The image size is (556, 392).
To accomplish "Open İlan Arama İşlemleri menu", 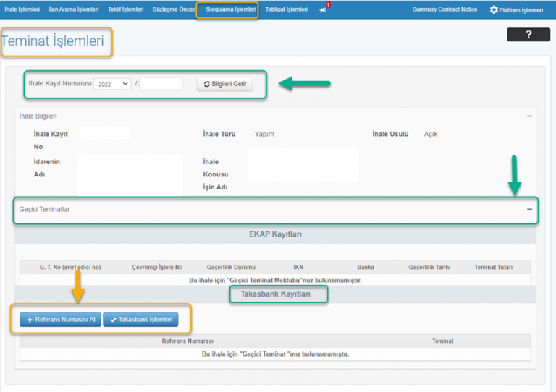I will pyautogui.click(x=73, y=9).
